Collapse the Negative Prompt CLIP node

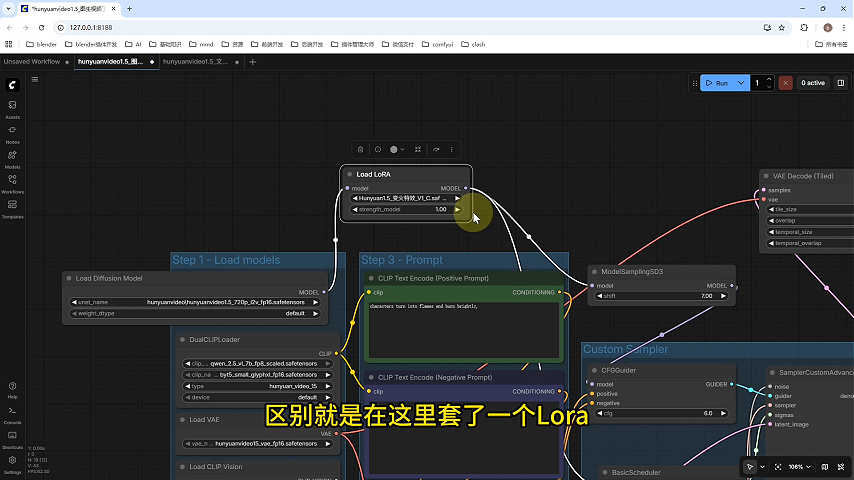coord(371,378)
